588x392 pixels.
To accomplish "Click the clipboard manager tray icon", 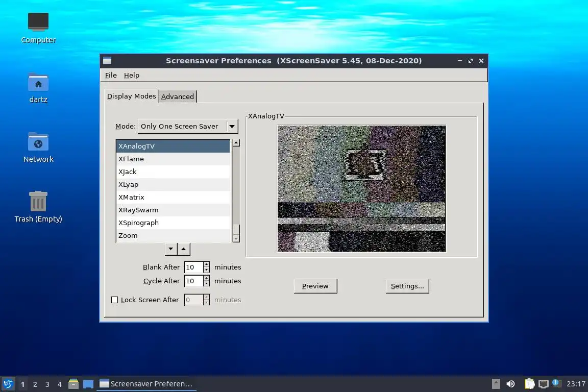I will click(x=529, y=384).
